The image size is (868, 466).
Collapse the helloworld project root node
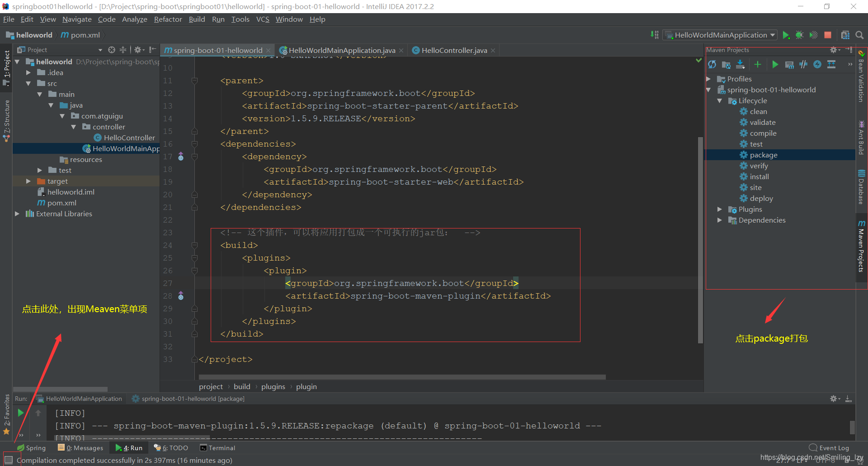pyautogui.click(x=17, y=62)
